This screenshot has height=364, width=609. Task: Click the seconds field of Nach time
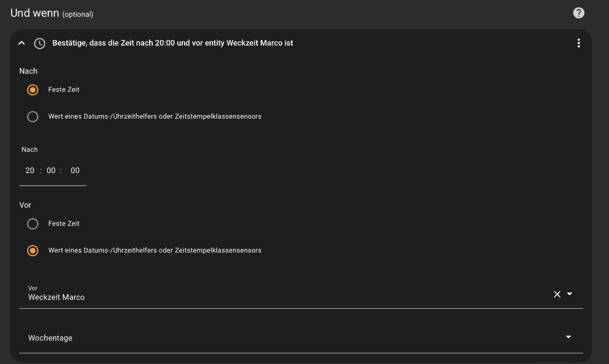click(x=75, y=170)
